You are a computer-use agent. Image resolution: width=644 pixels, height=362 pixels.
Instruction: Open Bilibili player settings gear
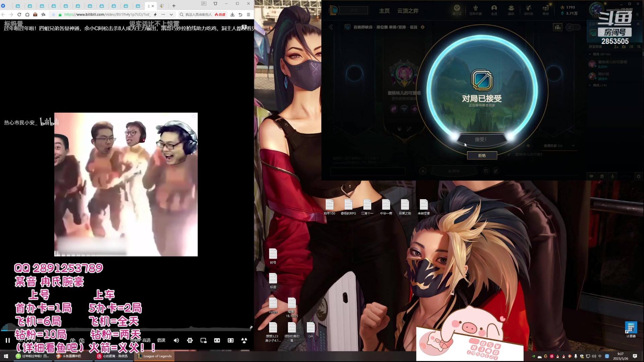190,341
